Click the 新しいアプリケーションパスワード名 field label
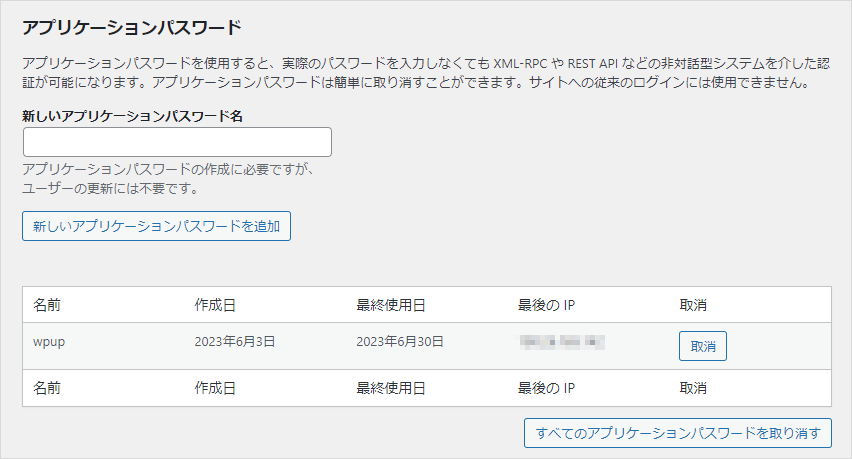The width and height of the screenshot is (852, 459). pos(132,116)
